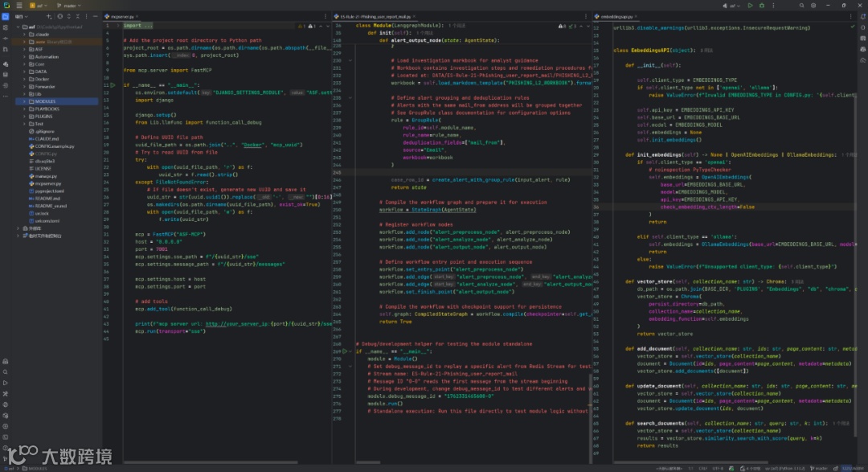The image size is (868, 472).
Task: Click the locate-opened-file target icon in the Project panel
Action: pos(60,16)
